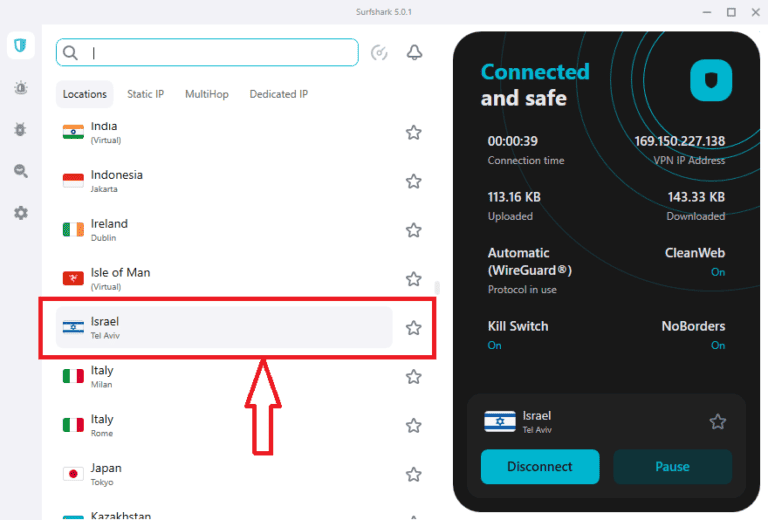
Task: Select the India (Virtual) location
Action: click(224, 132)
